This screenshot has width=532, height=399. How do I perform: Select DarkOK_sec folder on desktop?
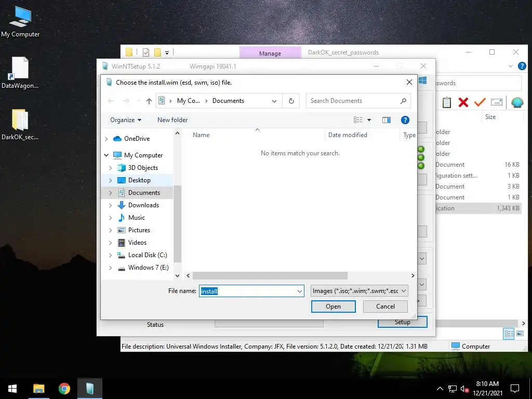pos(20,125)
